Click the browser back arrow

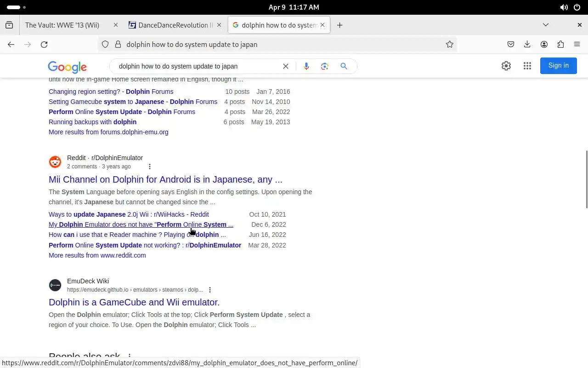pyautogui.click(x=11, y=45)
